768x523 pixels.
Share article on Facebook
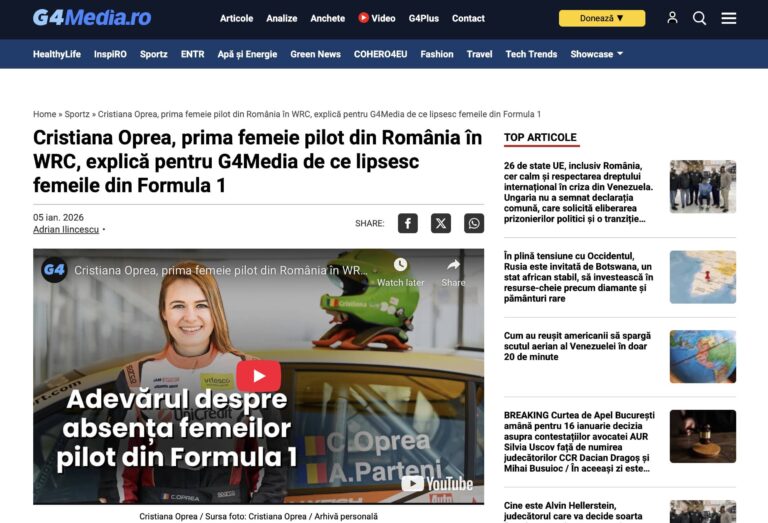click(408, 223)
